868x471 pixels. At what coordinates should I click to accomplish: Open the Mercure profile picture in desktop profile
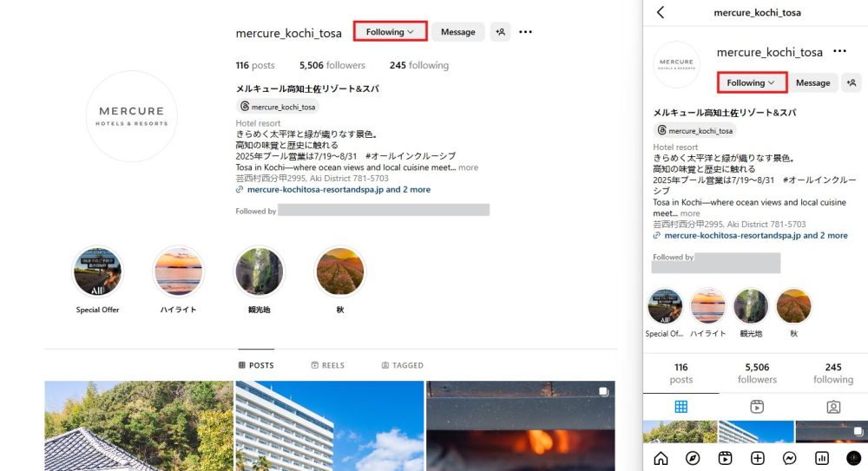[132, 116]
